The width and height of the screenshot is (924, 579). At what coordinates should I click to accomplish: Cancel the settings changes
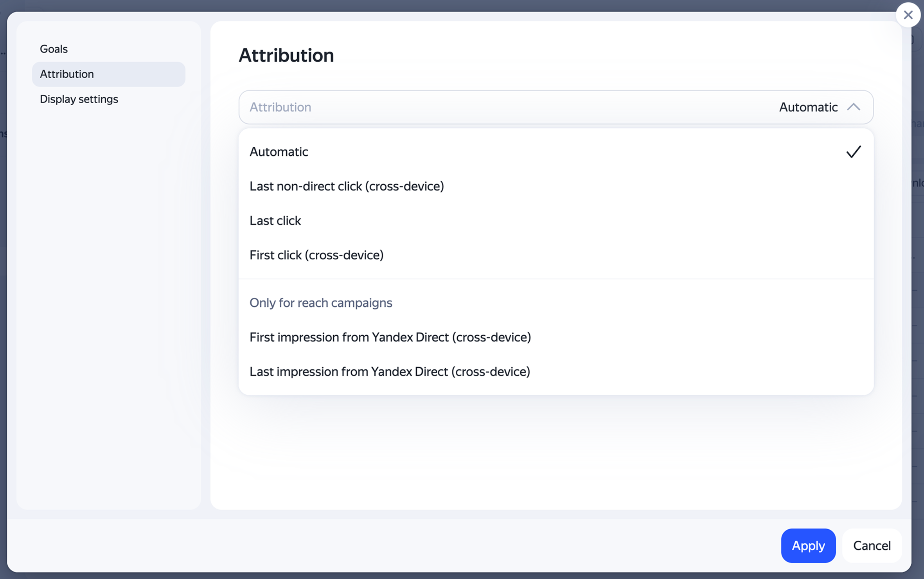point(872,545)
